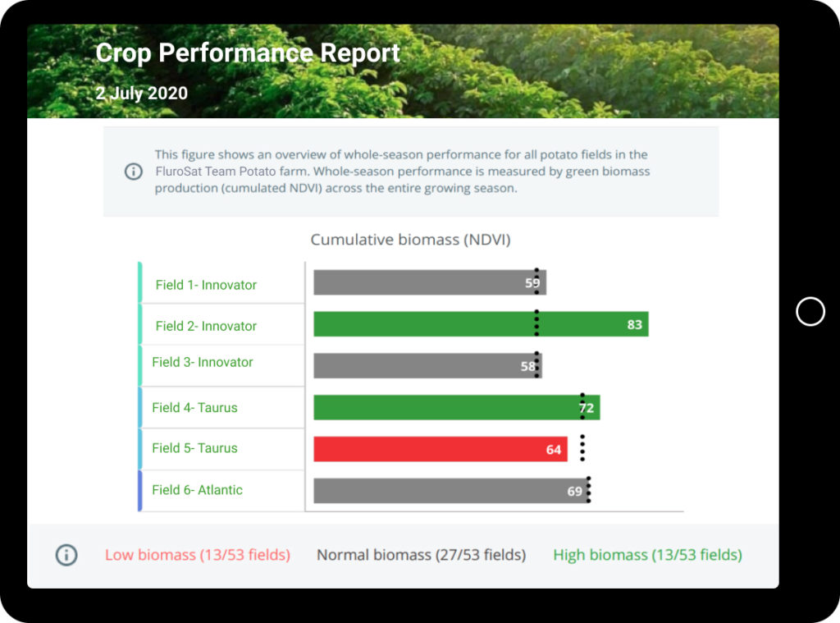Click the info icon in the biomass legend footer
The height and width of the screenshot is (623, 840).
[x=66, y=554]
